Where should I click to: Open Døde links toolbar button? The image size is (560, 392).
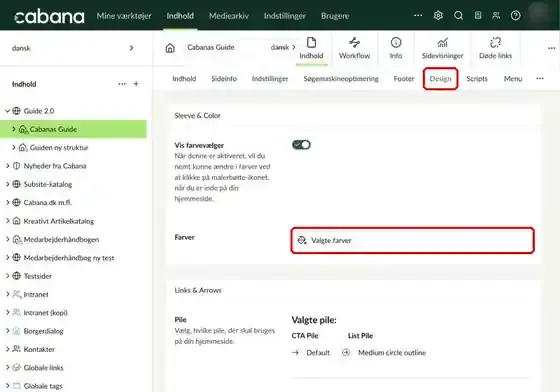[495, 48]
